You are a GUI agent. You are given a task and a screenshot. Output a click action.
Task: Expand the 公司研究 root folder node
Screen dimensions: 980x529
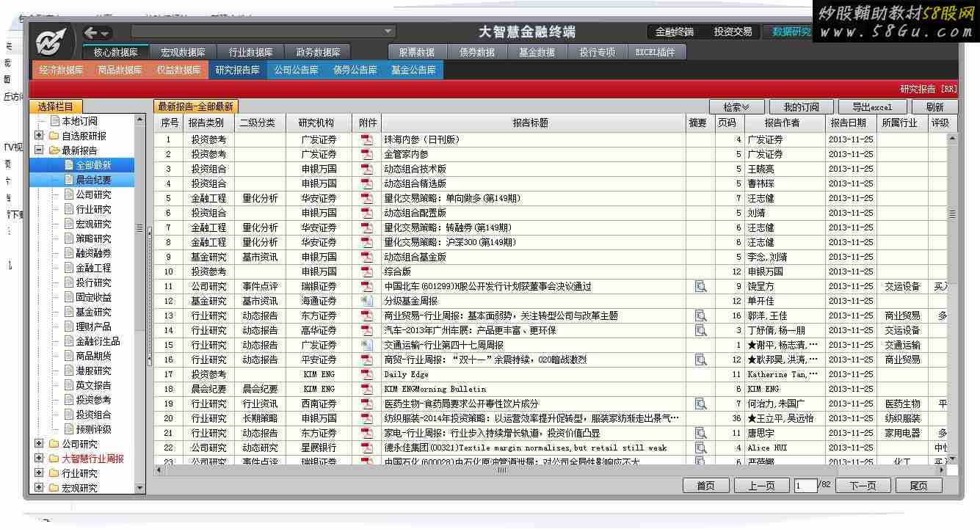point(39,444)
